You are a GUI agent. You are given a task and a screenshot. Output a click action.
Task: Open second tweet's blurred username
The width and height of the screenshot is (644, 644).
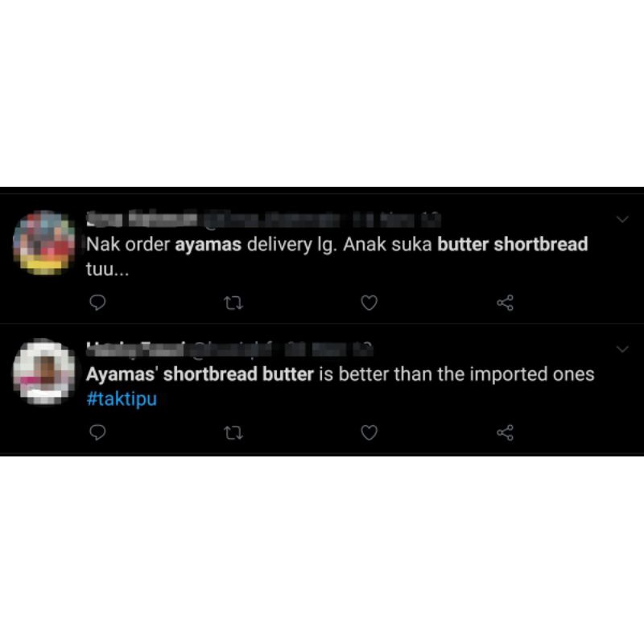click(x=229, y=349)
